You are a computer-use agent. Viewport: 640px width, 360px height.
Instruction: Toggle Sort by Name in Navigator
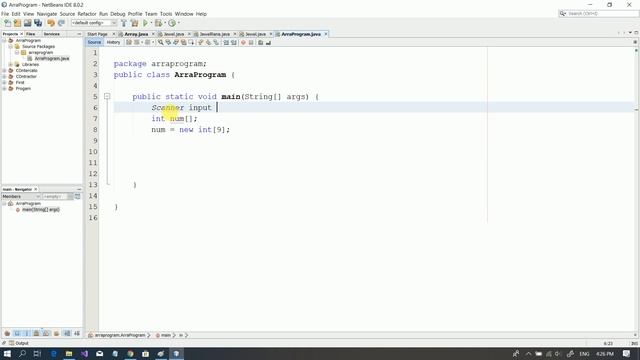[67, 333]
